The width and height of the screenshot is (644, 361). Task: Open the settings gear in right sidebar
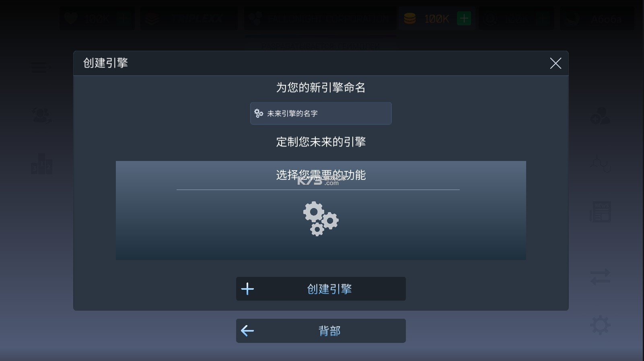(x=600, y=325)
